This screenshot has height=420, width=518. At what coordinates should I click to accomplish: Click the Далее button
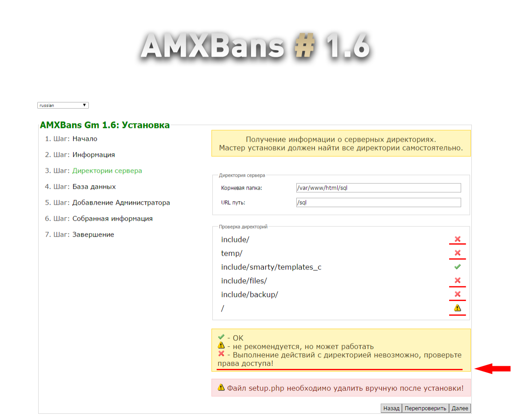tap(460, 408)
